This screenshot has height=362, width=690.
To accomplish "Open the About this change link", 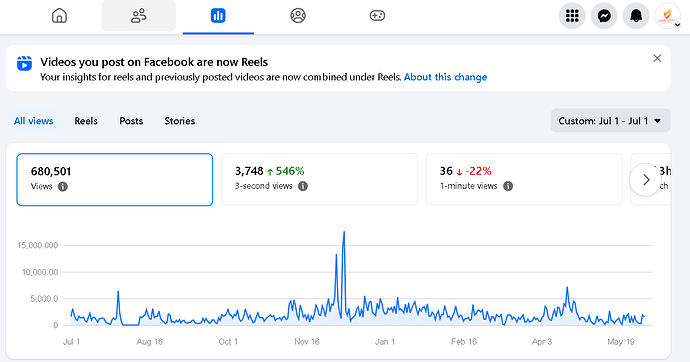I will [445, 77].
